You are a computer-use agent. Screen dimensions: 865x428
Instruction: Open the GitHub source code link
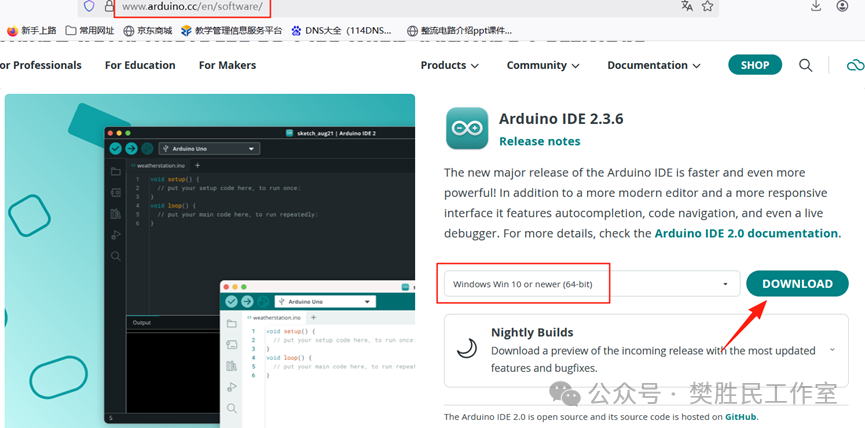pyautogui.click(x=741, y=416)
